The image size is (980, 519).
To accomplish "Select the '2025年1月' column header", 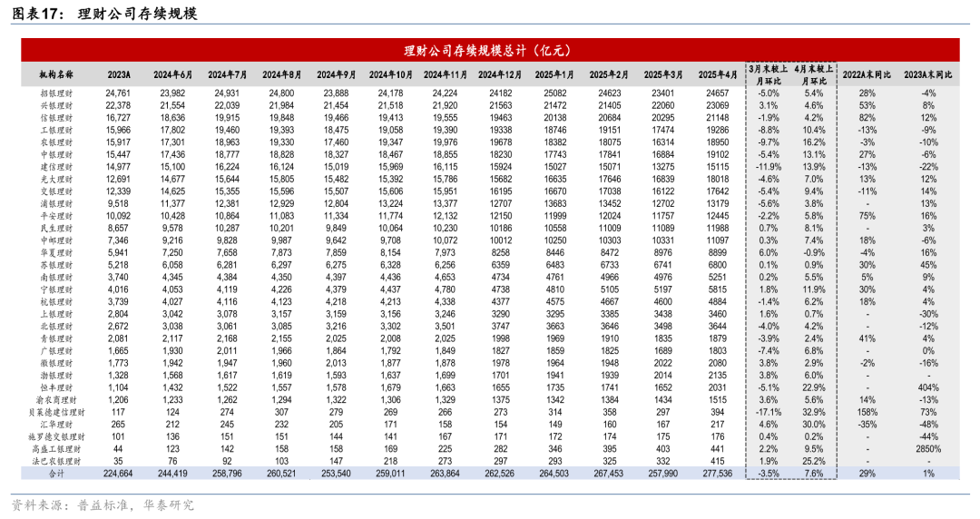I will coord(554,74).
